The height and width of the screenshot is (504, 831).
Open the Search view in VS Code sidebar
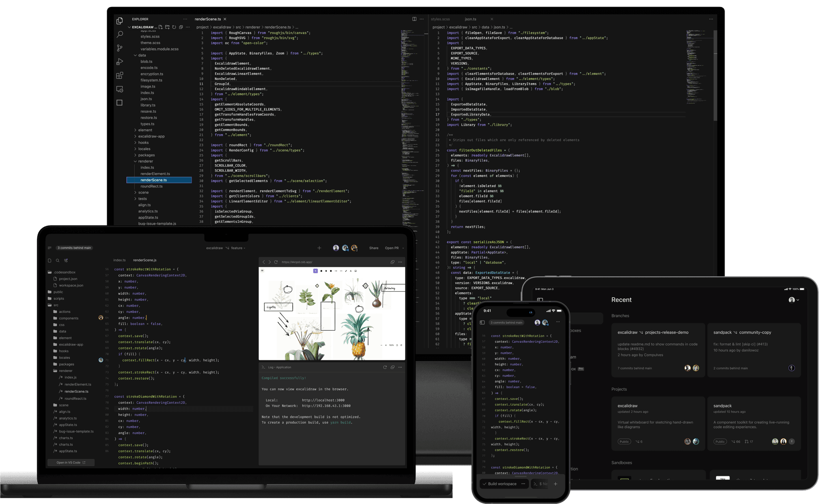coord(120,34)
